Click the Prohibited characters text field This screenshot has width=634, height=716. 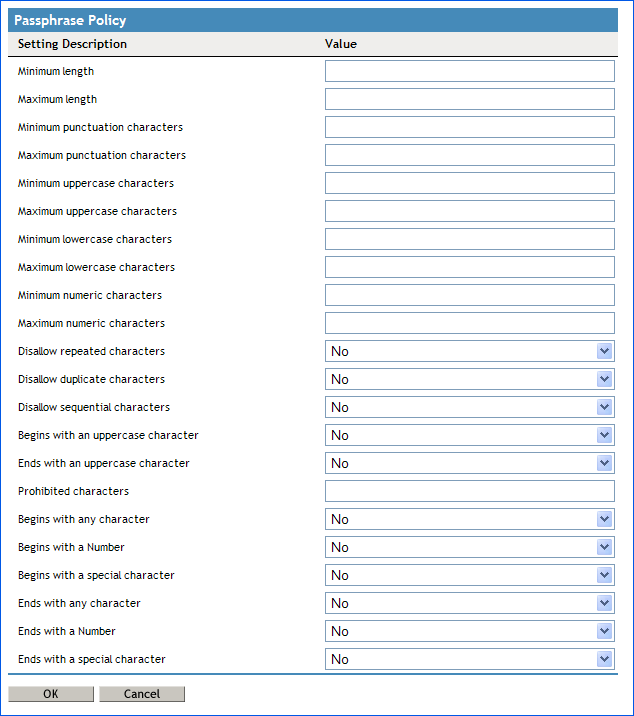(x=469, y=491)
